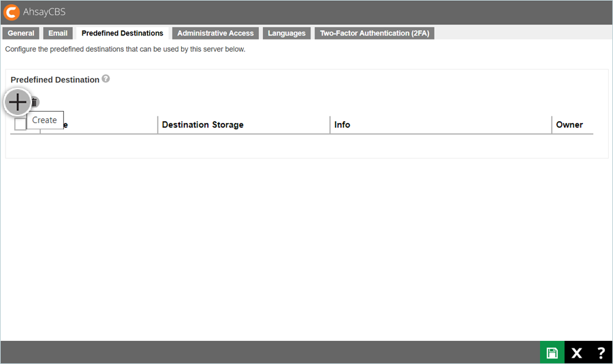Image resolution: width=613 pixels, height=364 pixels.
Task: Go to the Administrative Access tab
Action: (x=215, y=33)
